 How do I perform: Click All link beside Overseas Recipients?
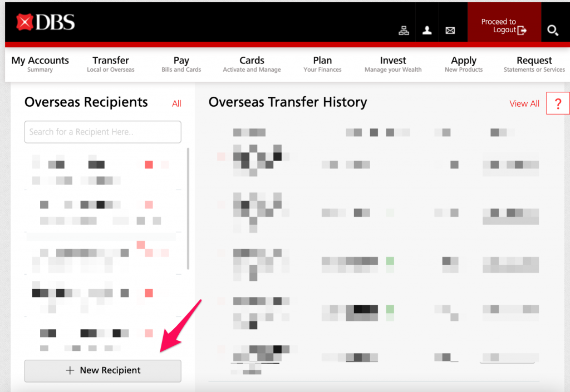[x=176, y=104]
